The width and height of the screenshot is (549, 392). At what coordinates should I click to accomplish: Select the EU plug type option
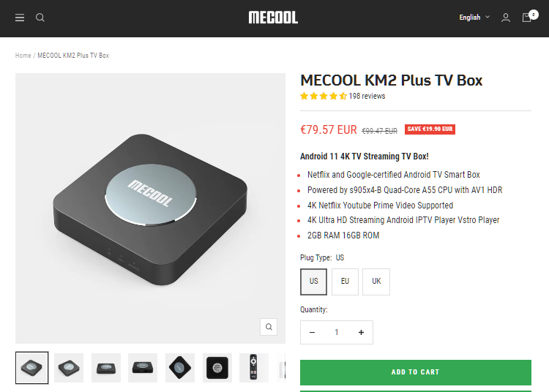point(345,282)
